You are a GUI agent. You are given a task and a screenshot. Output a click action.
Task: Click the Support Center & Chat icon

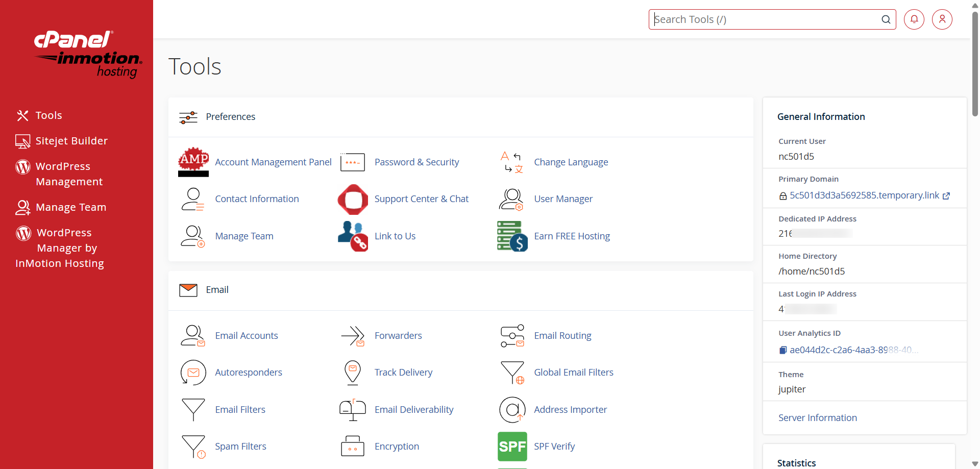pos(353,199)
